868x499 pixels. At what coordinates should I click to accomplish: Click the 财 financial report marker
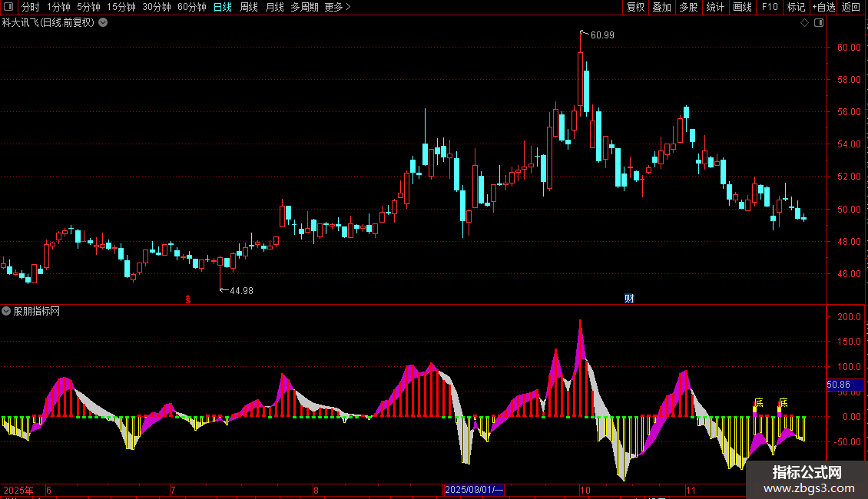629,299
